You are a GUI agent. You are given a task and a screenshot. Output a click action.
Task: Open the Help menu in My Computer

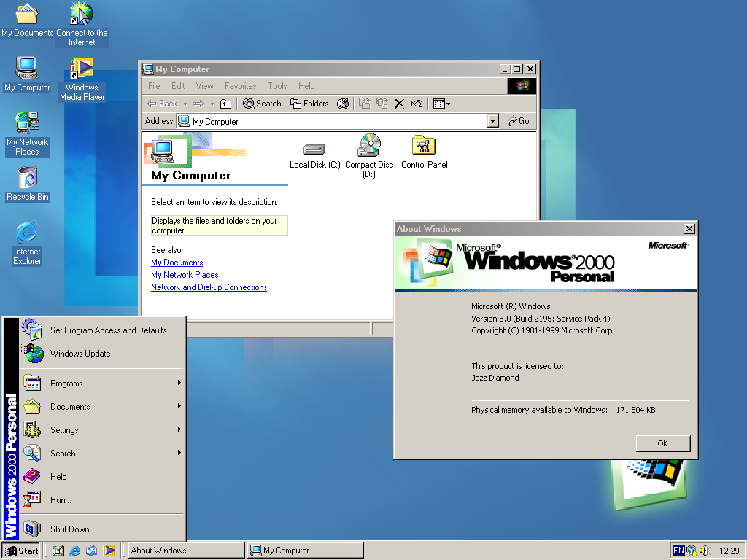(306, 86)
